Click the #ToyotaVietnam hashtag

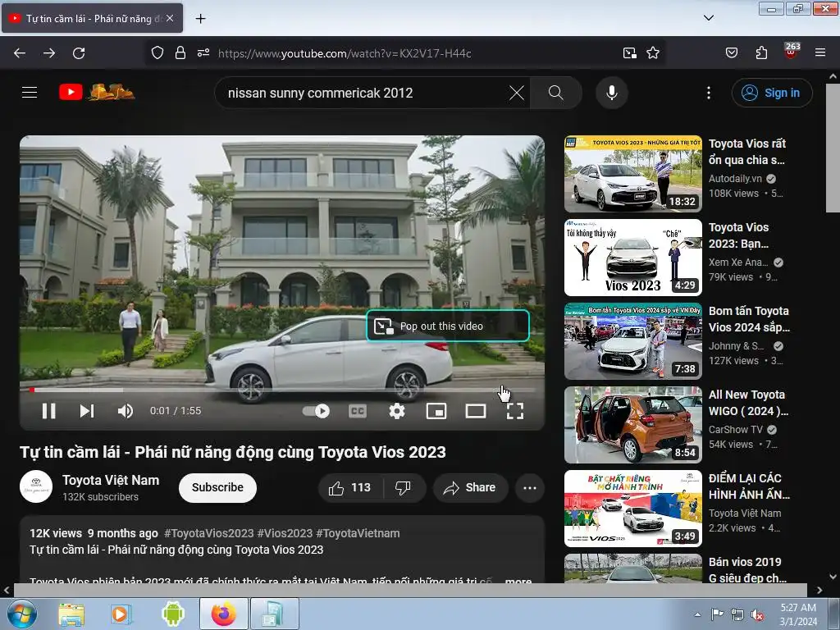[358, 533]
